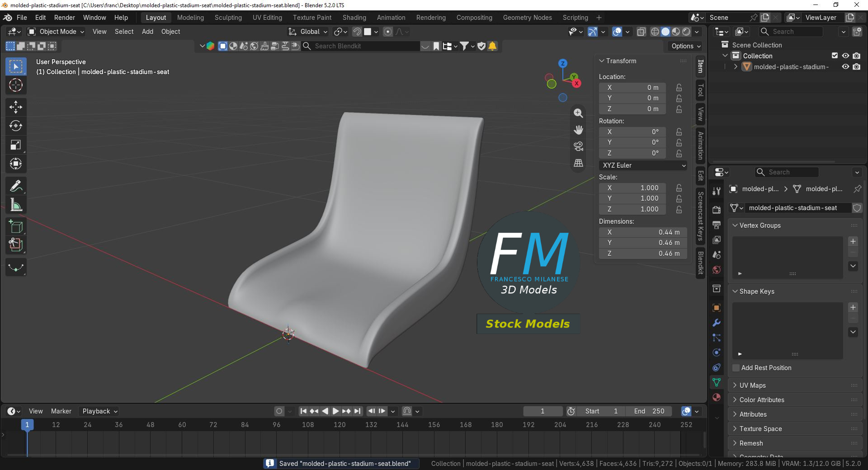Jump to end frame in timeline
Viewport: 868px width, 470px height.
pos(358,411)
